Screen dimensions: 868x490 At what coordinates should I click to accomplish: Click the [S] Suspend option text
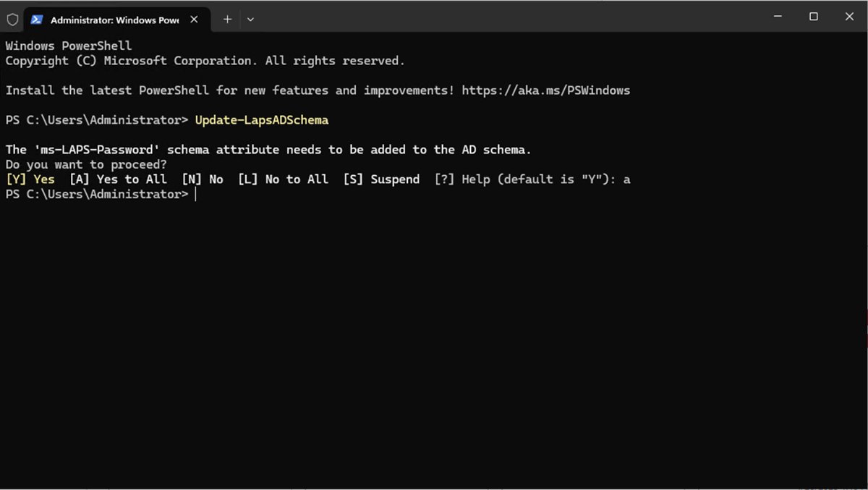pyautogui.click(x=381, y=179)
